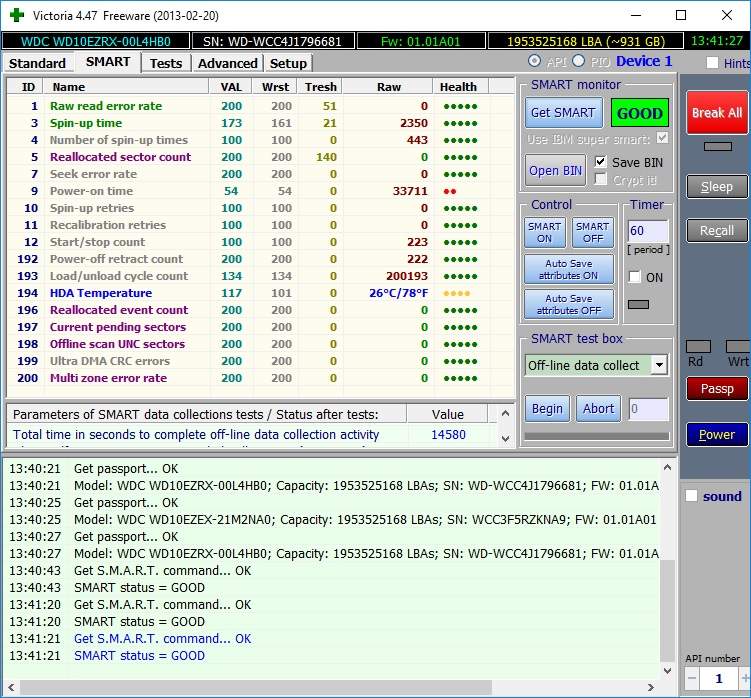Select the API radio button
Viewport: 751px width, 698px height.
coord(535,61)
